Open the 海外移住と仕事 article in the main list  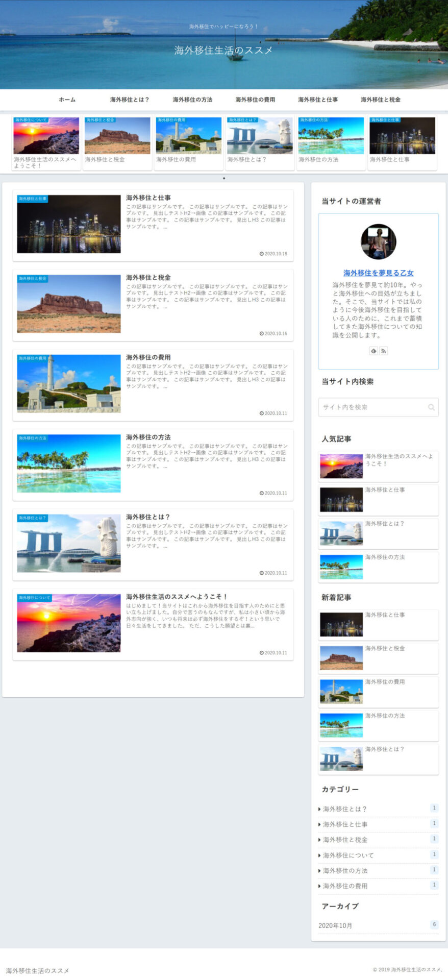click(x=148, y=198)
